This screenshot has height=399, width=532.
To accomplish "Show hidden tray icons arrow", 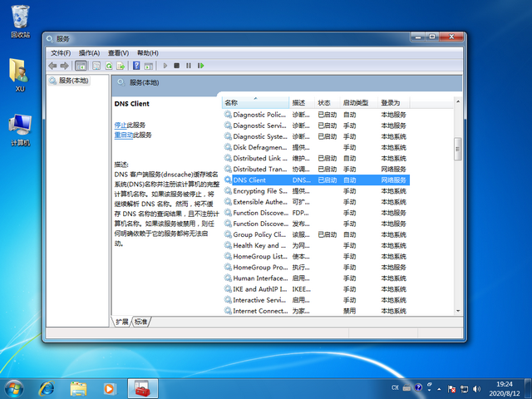I will click(x=440, y=389).
